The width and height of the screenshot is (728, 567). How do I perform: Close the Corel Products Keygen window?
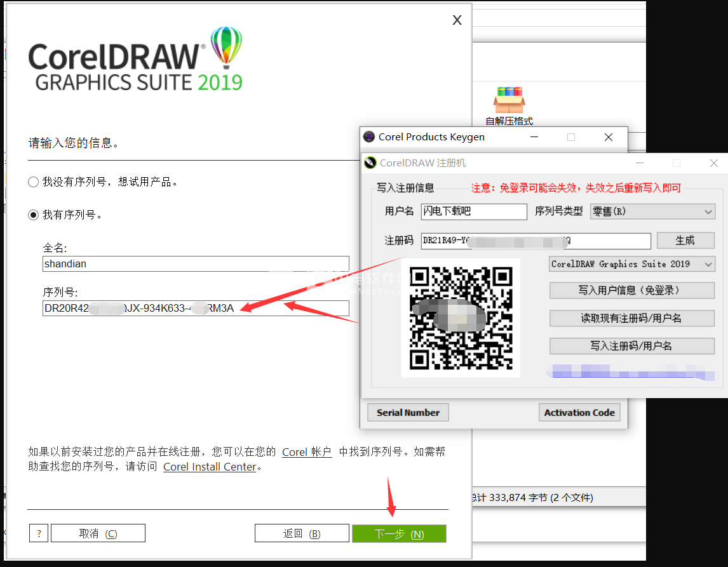point(608,137)
